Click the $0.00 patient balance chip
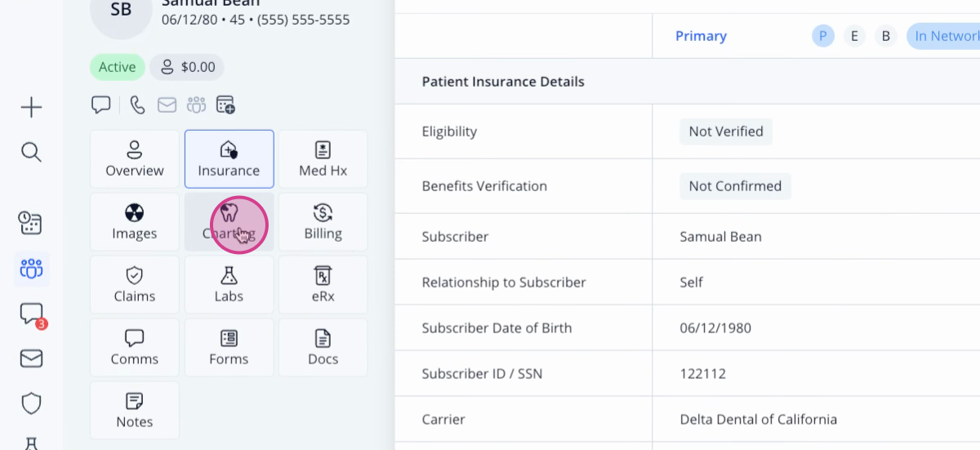The height and width of the screenshot is (450, 980). pos(187,67)
